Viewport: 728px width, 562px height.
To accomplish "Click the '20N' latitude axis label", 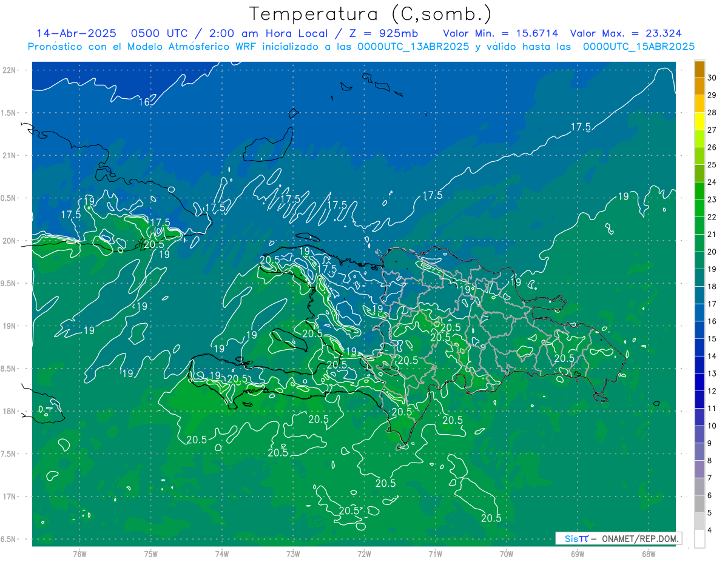I will [10, 241].
